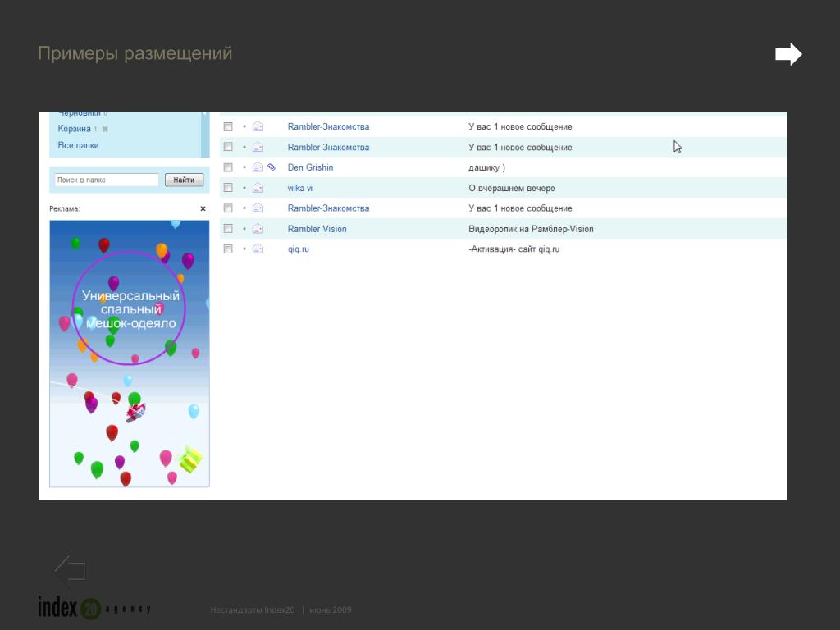Open subject -Активация- сайт qiq.ru
The width and height of the screenshot is (840, 630).
click(x=514, y=249)
